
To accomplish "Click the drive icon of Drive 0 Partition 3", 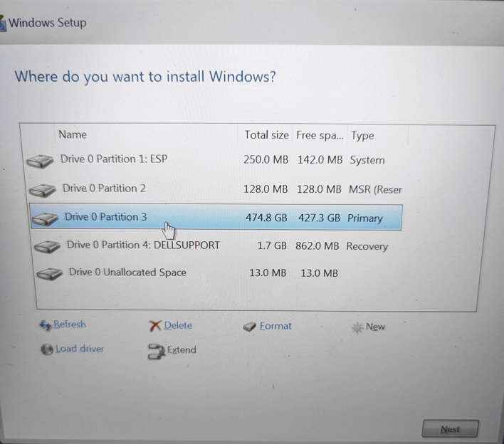I will 45,218.
